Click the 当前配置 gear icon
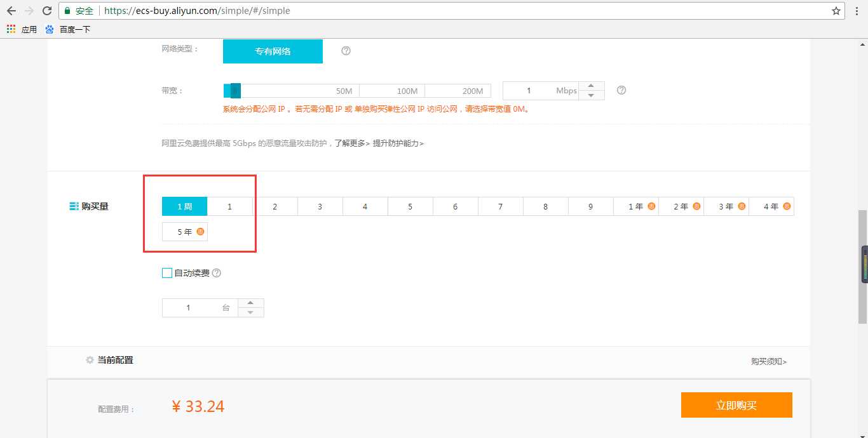This screenshot has height=438, width=868. click(x=90, y=360)
